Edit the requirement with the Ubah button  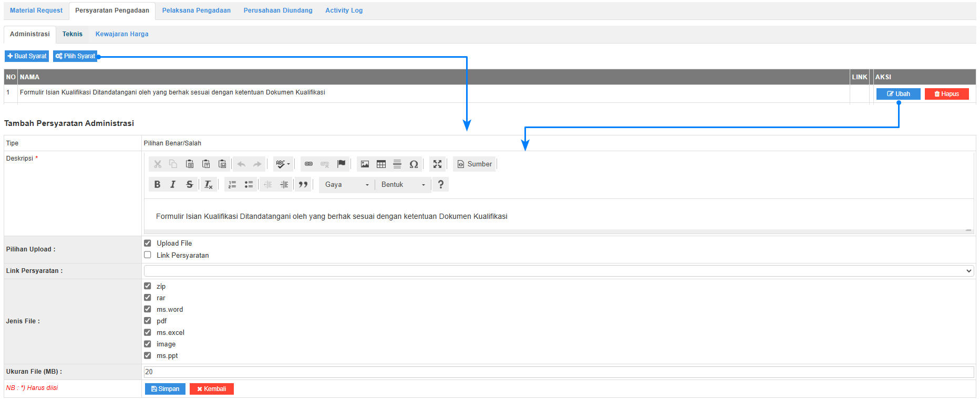click(899, 94)
